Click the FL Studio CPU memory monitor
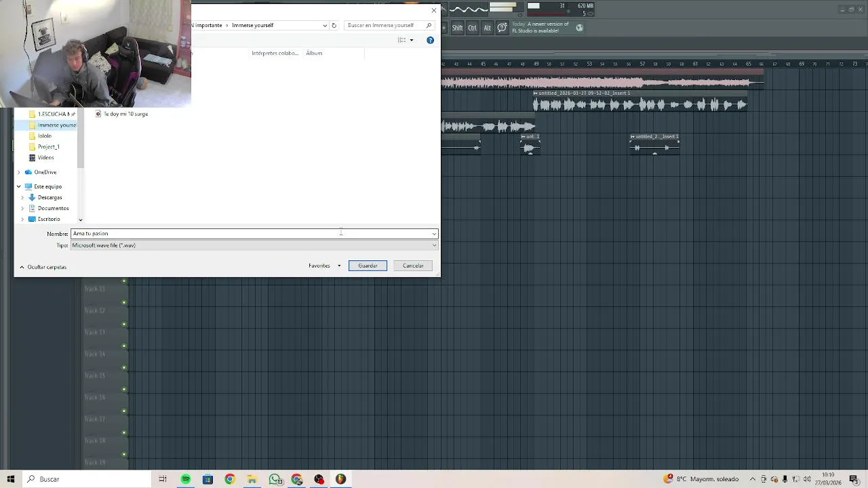The image size is (868, 488). pos(560,9)
